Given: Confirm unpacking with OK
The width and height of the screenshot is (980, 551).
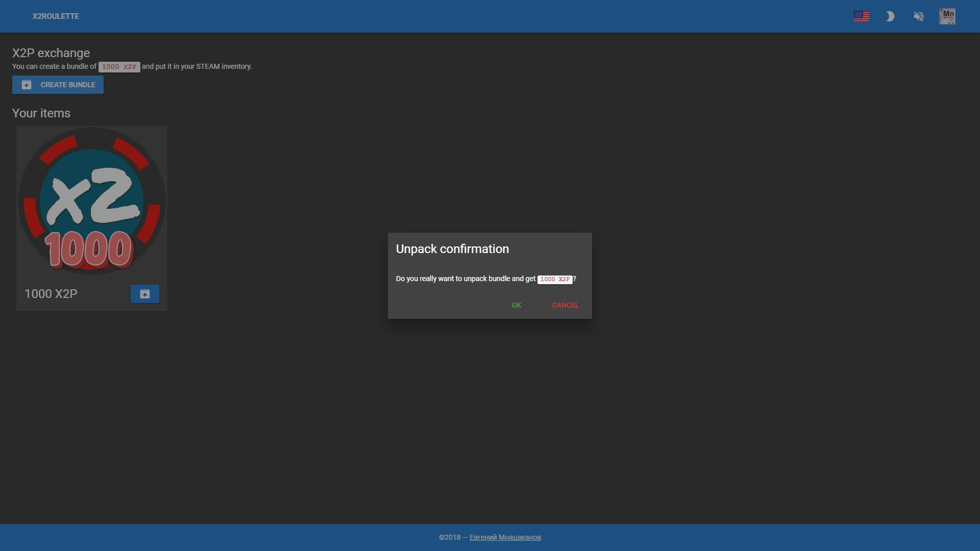Looking at the screenshot, I should 516,305.
